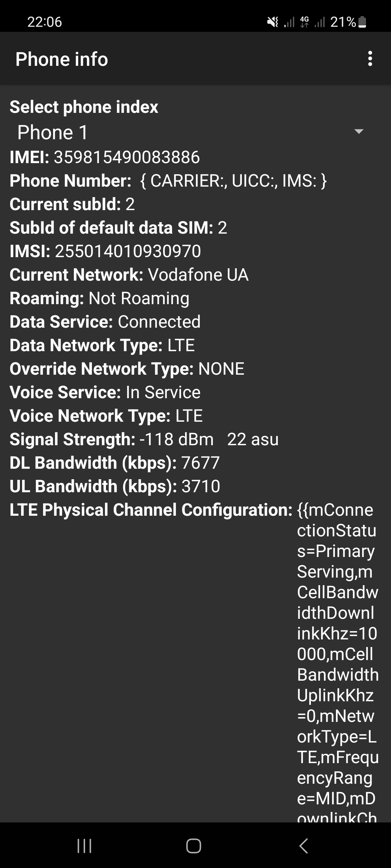Open the recent apps navigation button

84,846
